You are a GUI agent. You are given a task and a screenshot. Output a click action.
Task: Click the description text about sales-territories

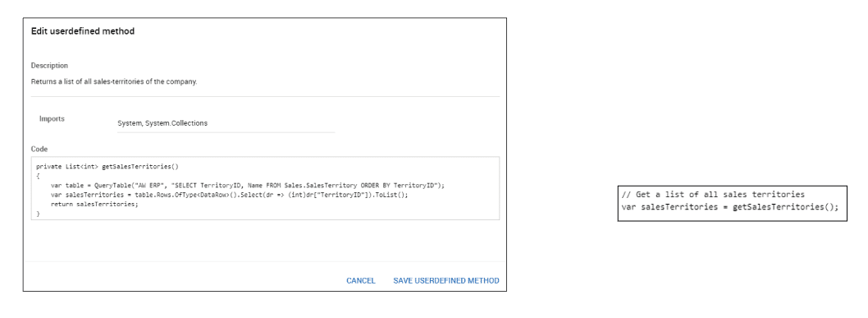114,82
